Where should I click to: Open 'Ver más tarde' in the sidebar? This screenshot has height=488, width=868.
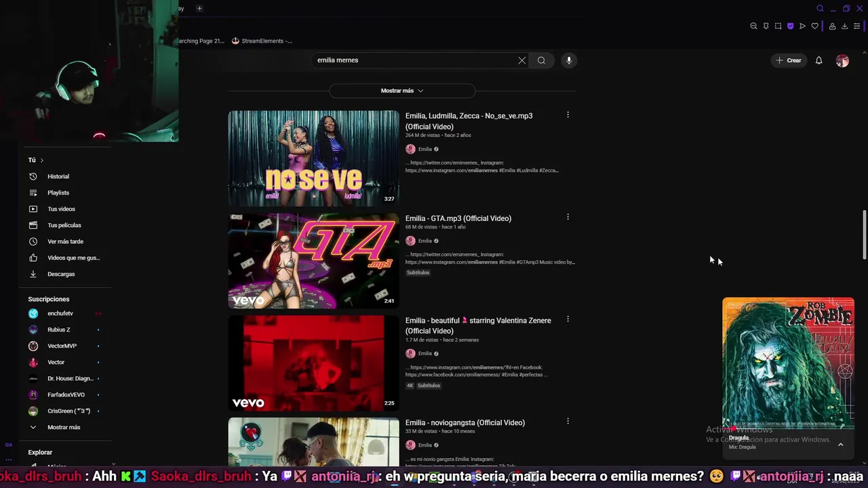click(x=66, y=241)
